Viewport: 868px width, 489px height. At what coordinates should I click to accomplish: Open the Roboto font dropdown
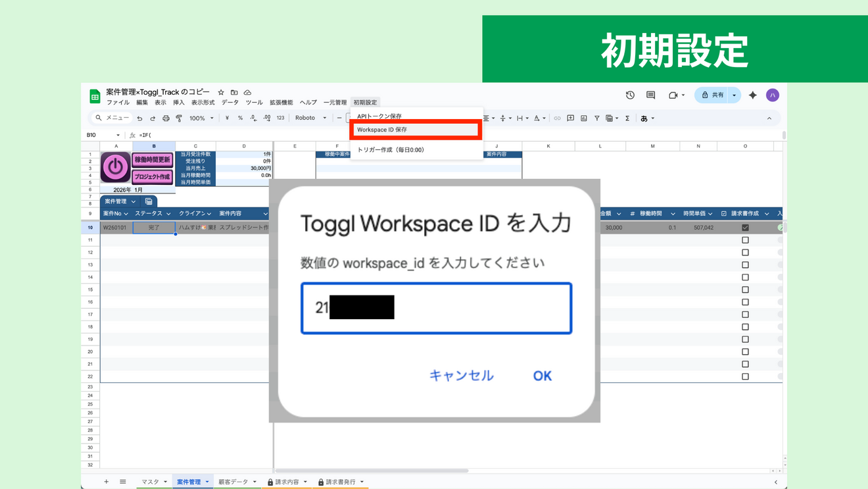coord(310,118)
